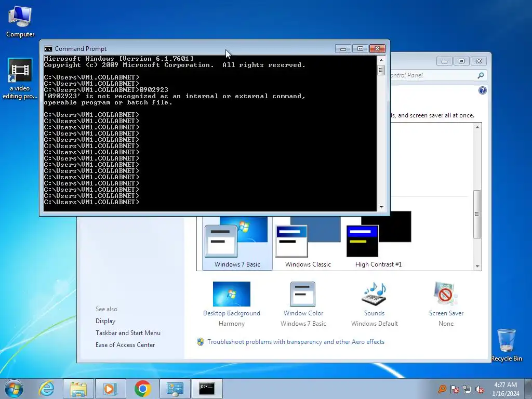Click the themes list scrollbar thumb
Viewport: 532px width, 399px height.
click(x=477, y=214)
